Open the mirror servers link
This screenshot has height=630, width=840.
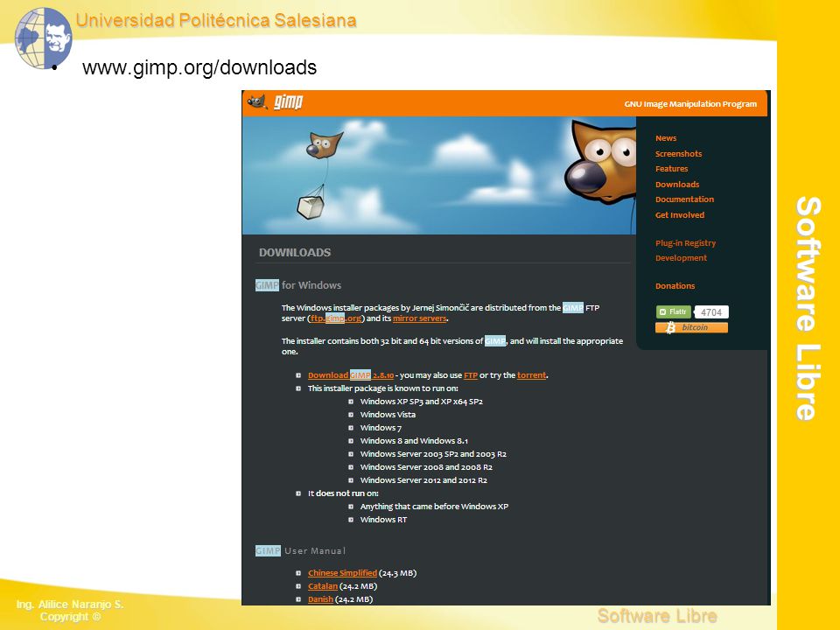click(419, 318)
